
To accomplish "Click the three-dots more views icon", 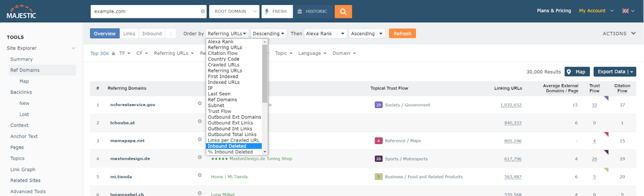I will tap(171, 34).
